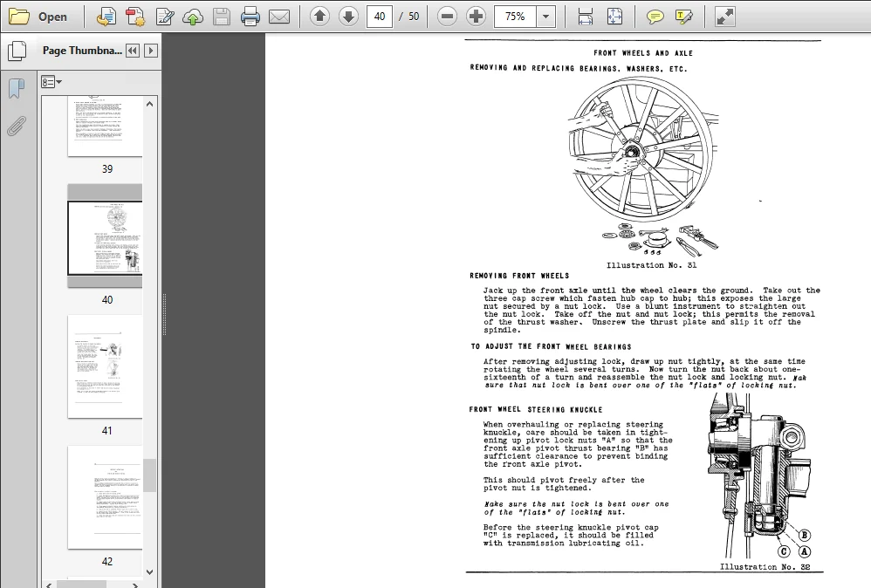This screenshot has width=871, height=588.
Task: Click the fit width scrolling icon
Action: 586,17
